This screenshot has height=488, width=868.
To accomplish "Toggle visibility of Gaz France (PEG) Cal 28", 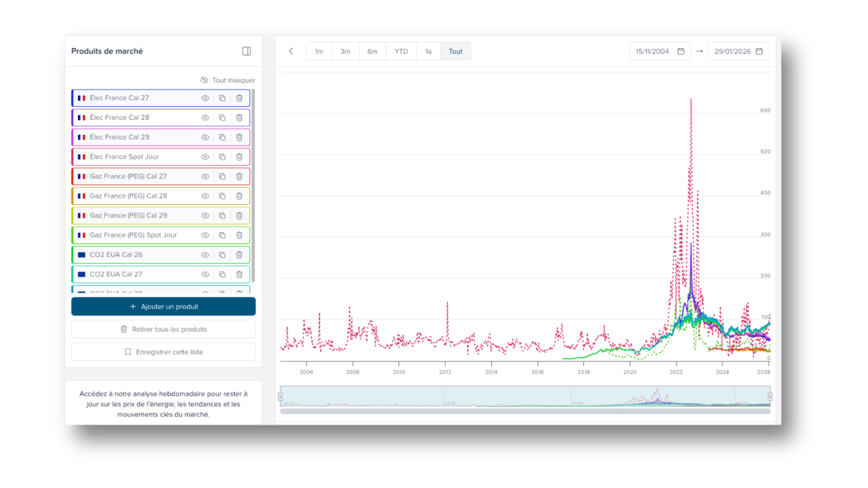I will pos(205,196).
